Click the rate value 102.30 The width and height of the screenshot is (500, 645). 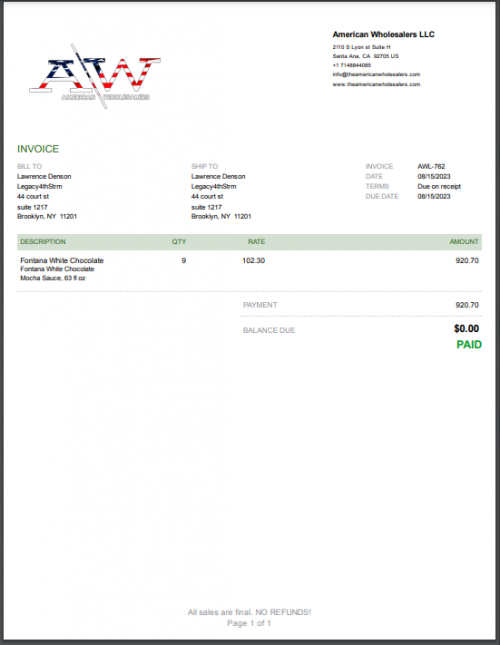click(x=253, y=260)
